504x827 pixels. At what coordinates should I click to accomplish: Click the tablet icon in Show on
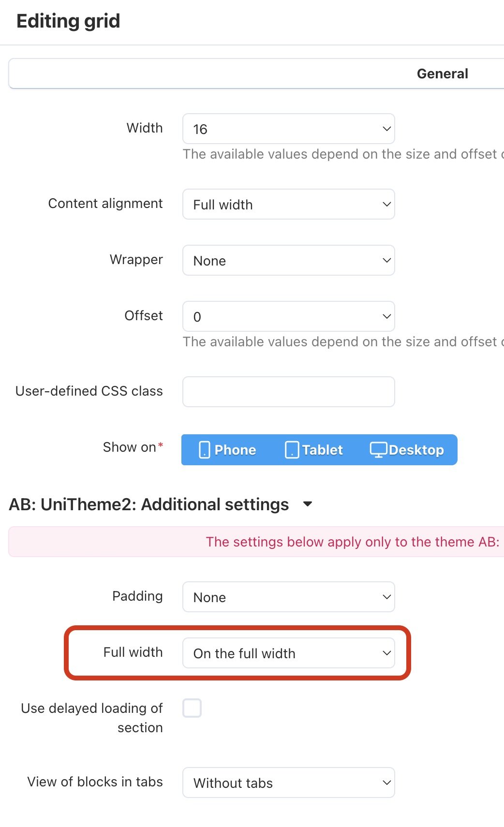click(x=292, y=450)
